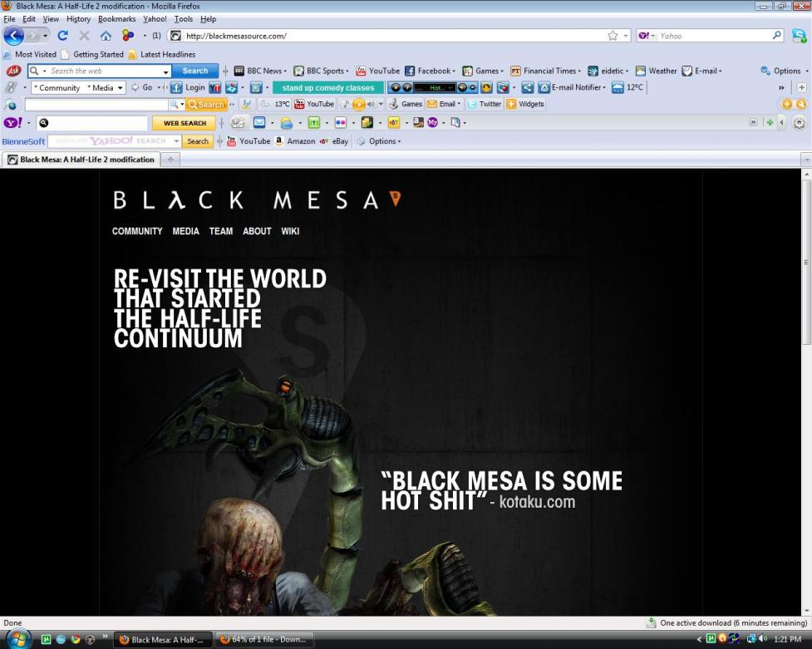Screen dimensions: 812x649
Task: Bookmark this page with the star icon
Action: click(613, 36)
